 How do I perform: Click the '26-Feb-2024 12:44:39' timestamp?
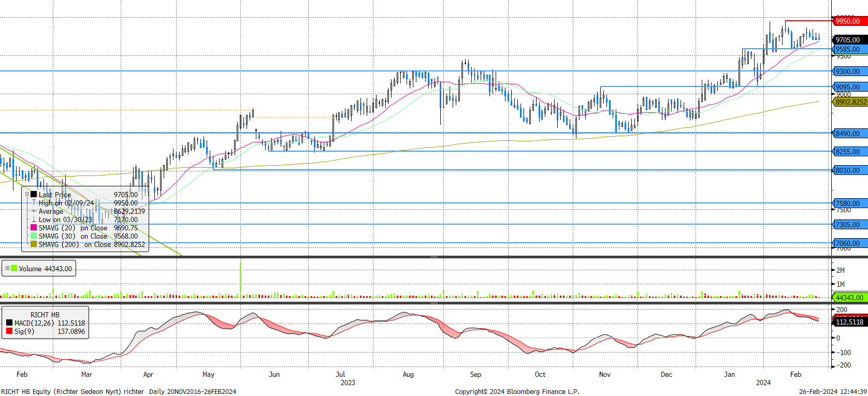click(x=833, y=391)
